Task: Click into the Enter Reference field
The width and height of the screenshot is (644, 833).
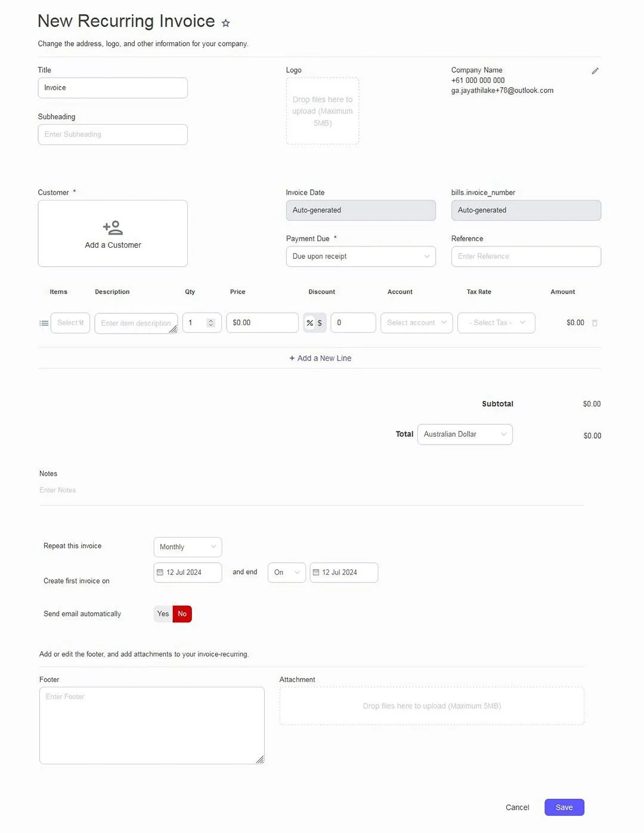Action: (525, 257)
